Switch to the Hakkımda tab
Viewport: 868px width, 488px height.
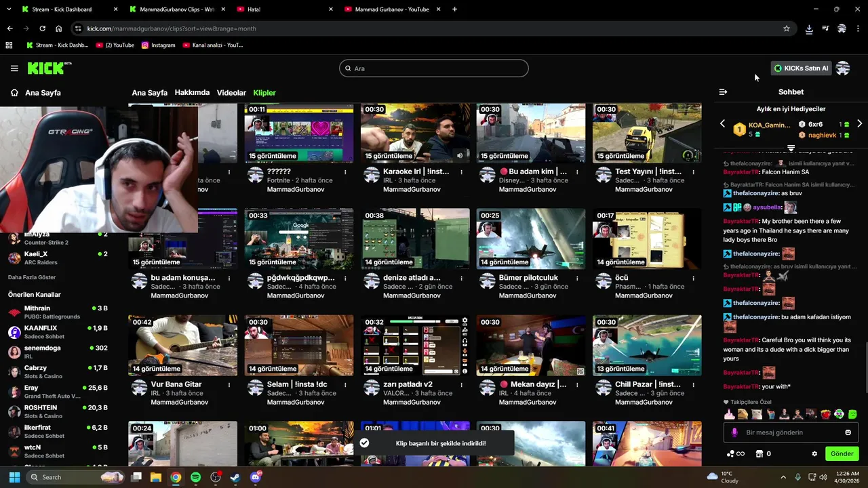pyautogui.click(x=192, y=93)
